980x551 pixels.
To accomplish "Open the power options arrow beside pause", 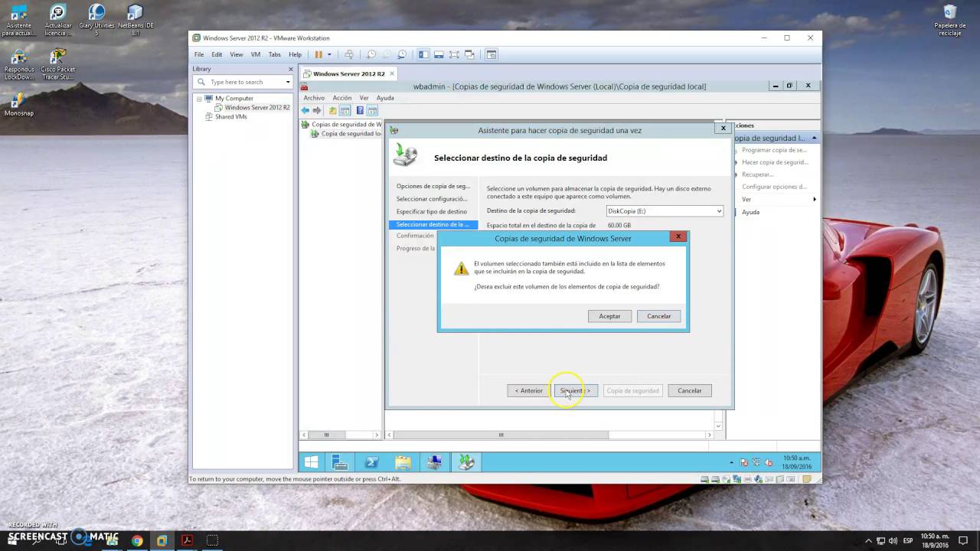I will point(329,54).
